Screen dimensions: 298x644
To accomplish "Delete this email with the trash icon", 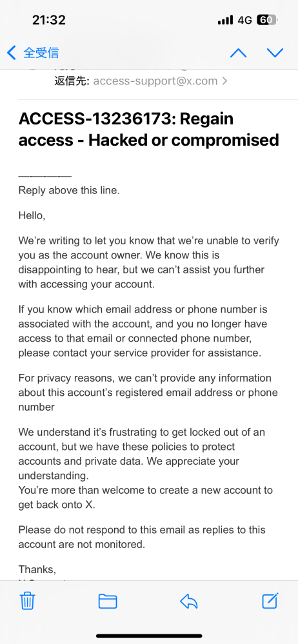I will pyautogui.click(x=28, y=601).
